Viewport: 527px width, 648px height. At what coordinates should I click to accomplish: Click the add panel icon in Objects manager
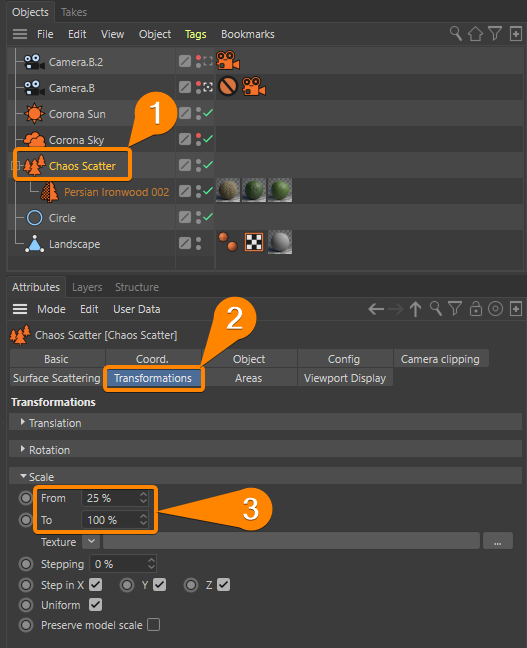(515, 33)
